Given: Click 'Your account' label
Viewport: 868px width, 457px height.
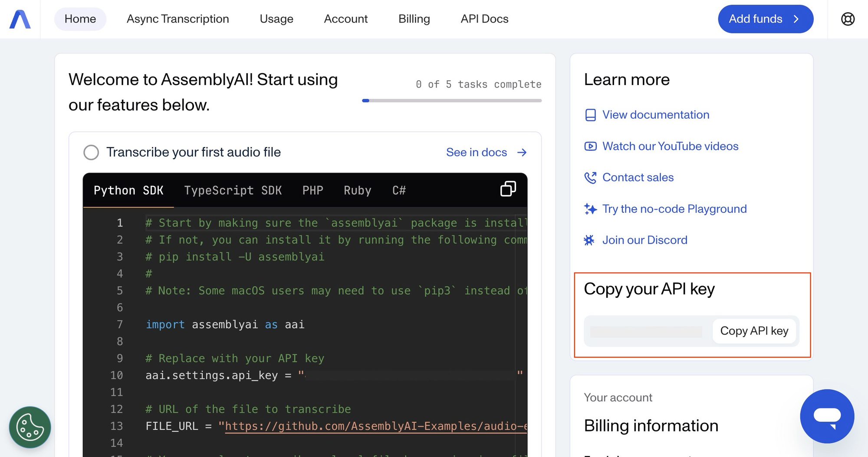Looking at the screenshot, I should click(x=618, y=398).
